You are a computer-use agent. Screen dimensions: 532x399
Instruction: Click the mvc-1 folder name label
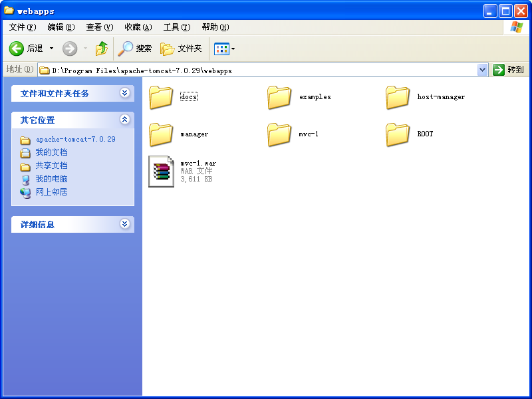tap(309, 134)
